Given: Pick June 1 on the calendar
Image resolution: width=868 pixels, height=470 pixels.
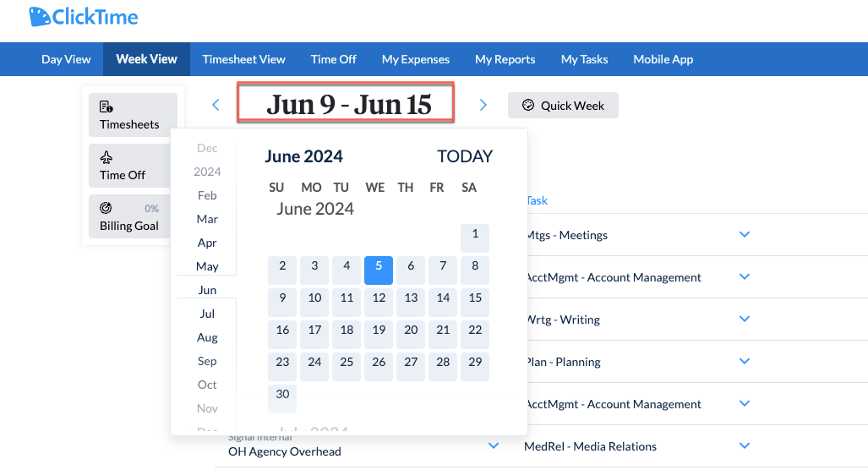Looking at the screenshot, I should (x=475, y=238).
